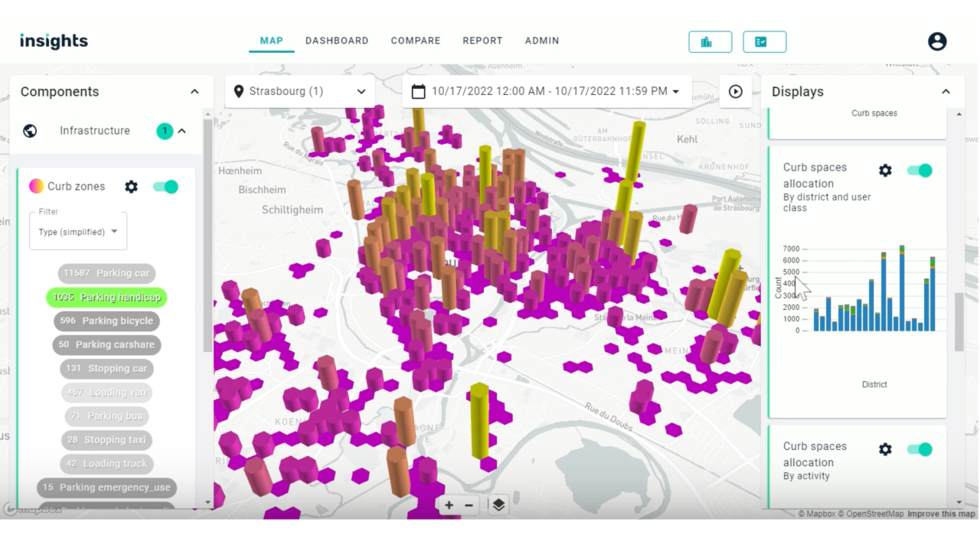This screenshot has height=551, width=980.
Task: Open the Type (simplified) filter dropdown
Action: click(x=78, y=231)
